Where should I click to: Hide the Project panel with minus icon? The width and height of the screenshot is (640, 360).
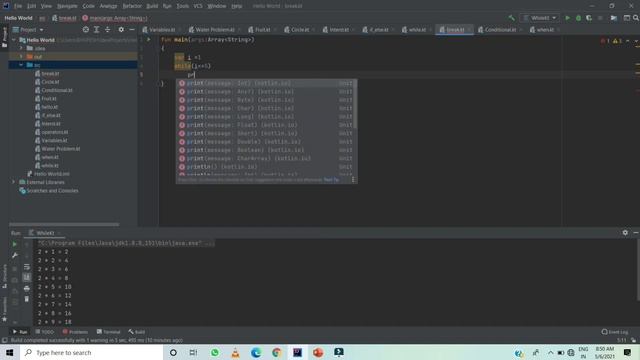pyautogui.click(x=132, y=30)
